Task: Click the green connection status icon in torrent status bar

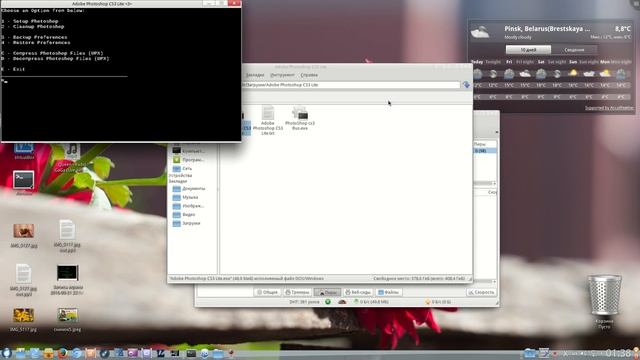Action: [x=328, y=302]
